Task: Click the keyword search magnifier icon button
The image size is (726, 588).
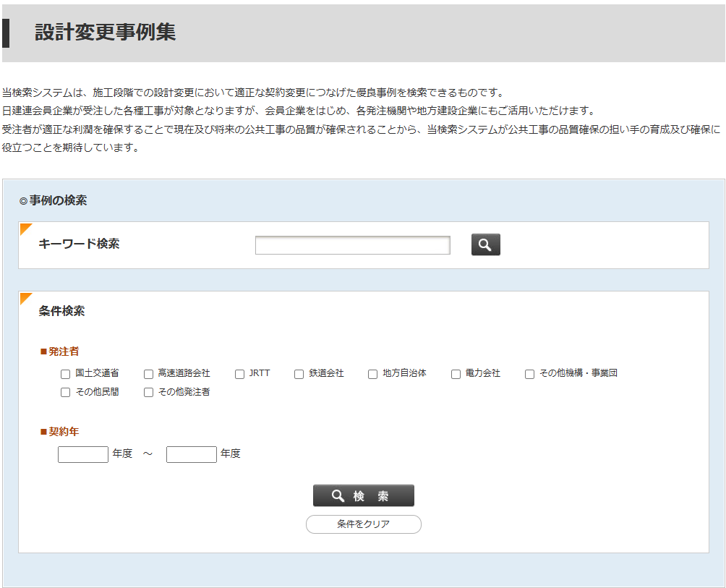Action: pos(485,244)
